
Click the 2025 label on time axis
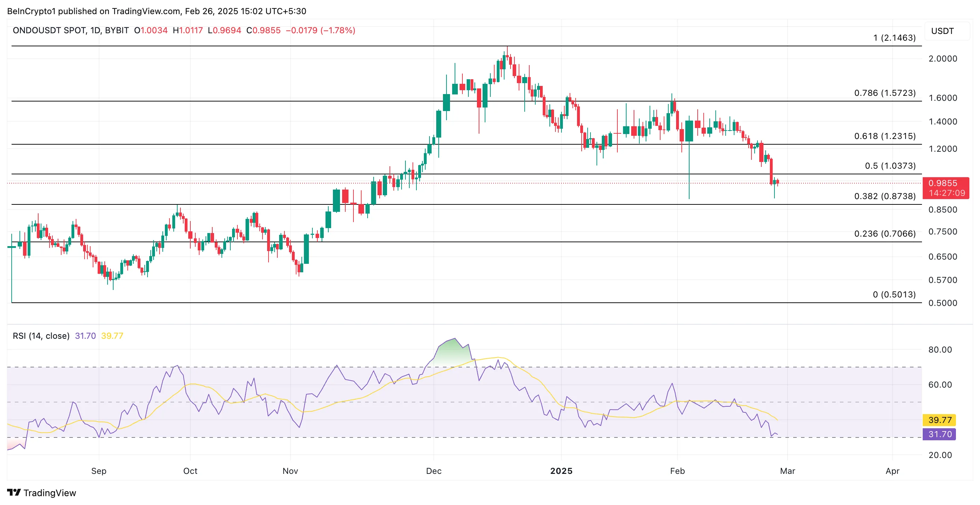click(561, 471)
